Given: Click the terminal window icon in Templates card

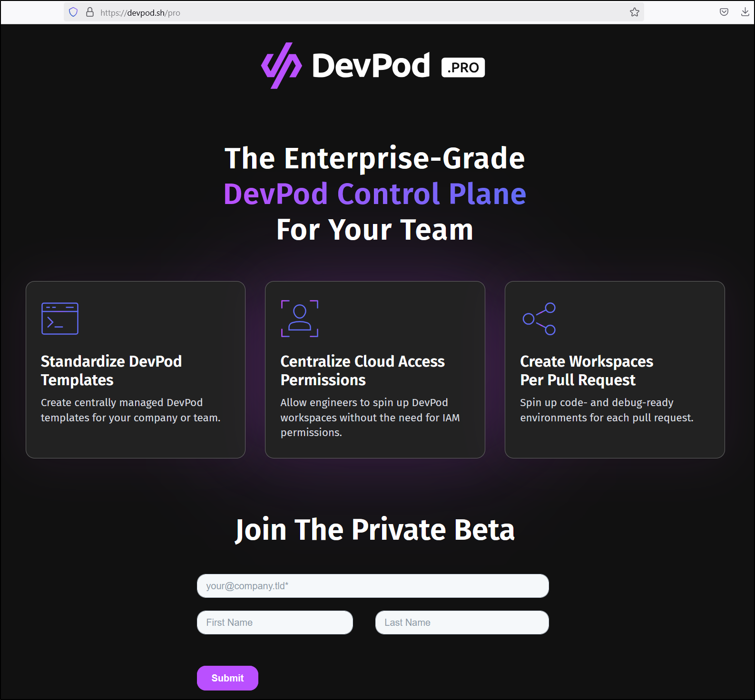Looking at the screenshot, I should click(60, 319).
